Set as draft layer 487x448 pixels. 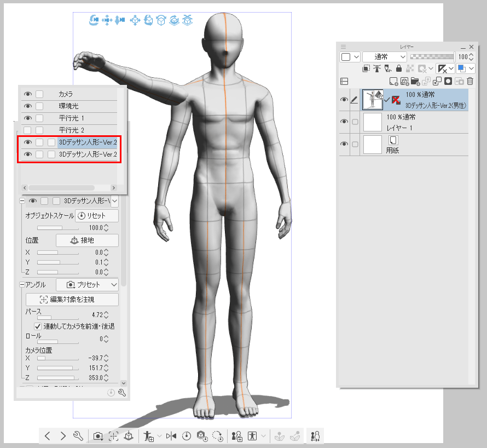[388, 68]
